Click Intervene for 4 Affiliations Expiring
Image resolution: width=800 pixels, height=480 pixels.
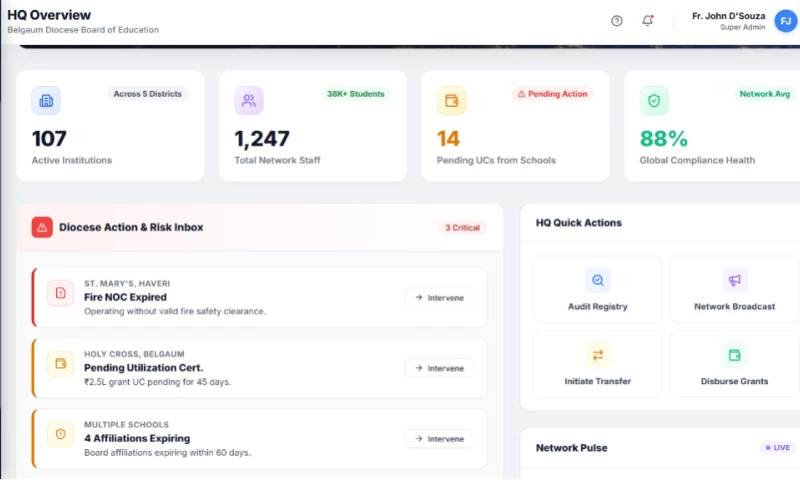coord(439,439)
